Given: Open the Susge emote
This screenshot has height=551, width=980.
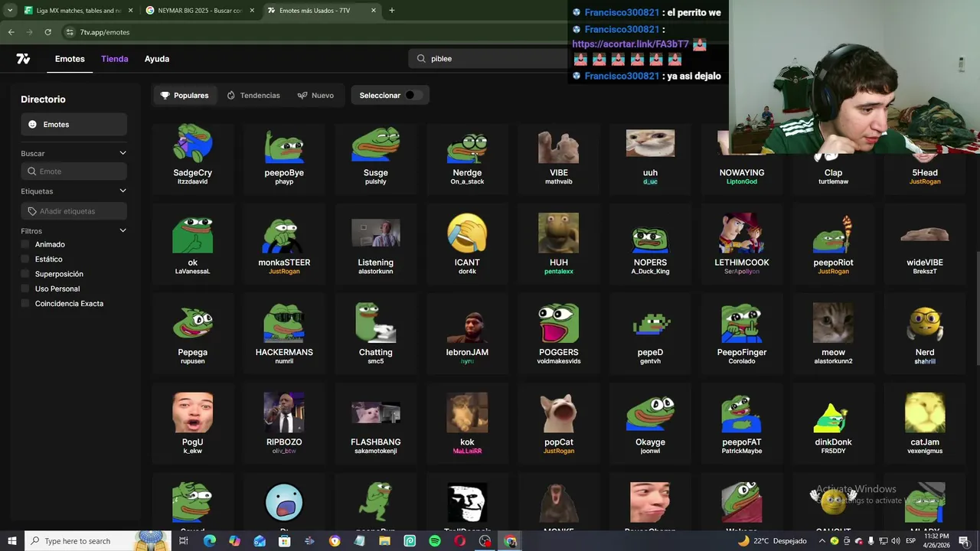Looking at the screenshot, I should click(375, 155).
